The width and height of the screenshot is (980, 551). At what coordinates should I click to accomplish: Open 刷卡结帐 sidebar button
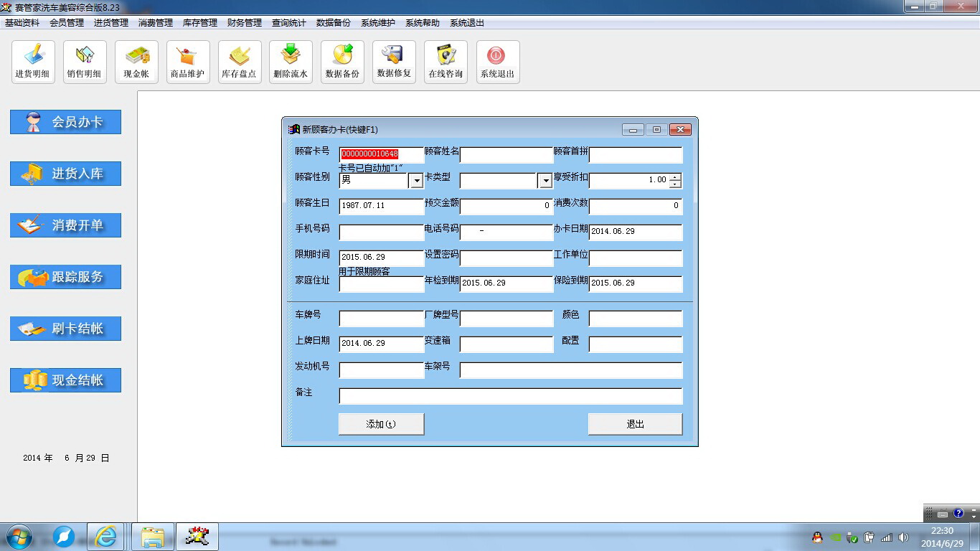point(65,329)
